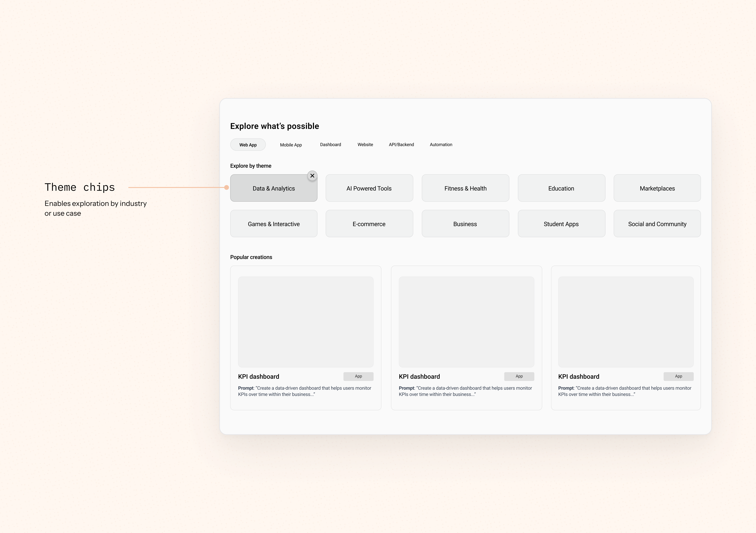Image resolution: width=756 pixels, height=533 pixels.
Task: Click the Business theme chip
Action: click(x=465, y=224)
